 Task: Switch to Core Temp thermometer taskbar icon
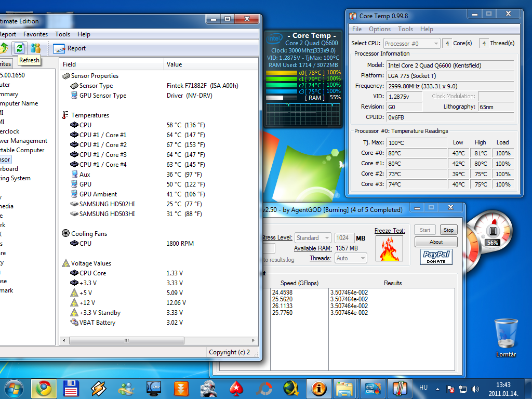[400, 389]
